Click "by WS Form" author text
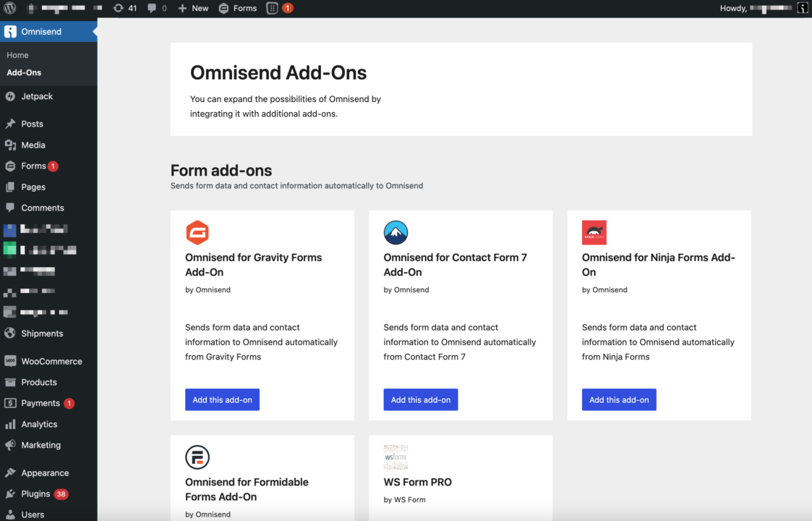 click(x=404, y=500)
